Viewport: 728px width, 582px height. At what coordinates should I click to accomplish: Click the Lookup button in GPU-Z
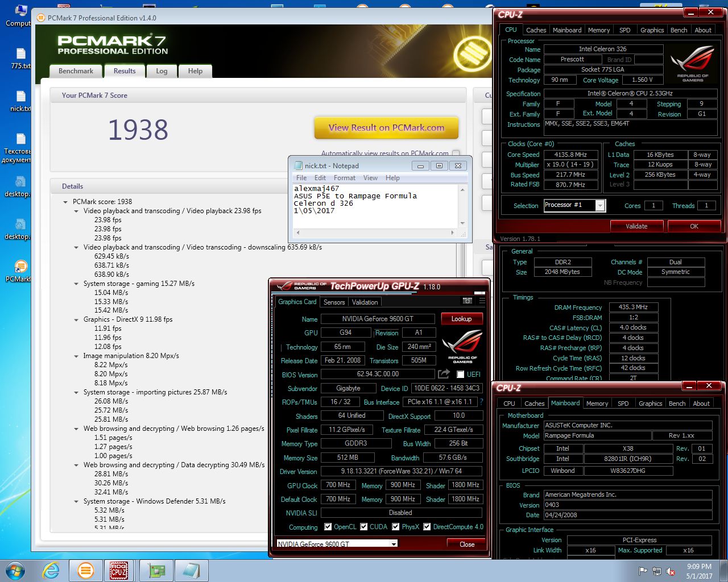coord(461,319)
